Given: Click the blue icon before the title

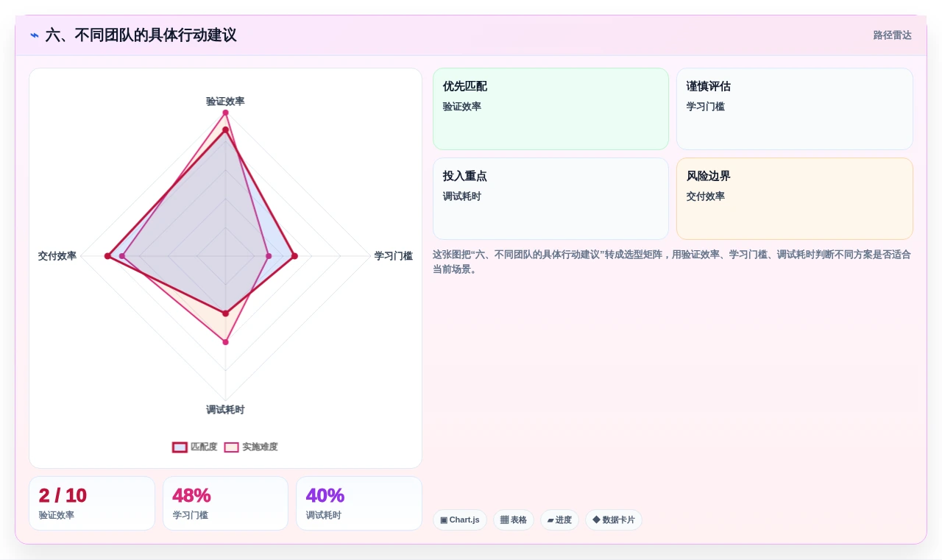Looking at the screenshot, I should coord(35,35).
